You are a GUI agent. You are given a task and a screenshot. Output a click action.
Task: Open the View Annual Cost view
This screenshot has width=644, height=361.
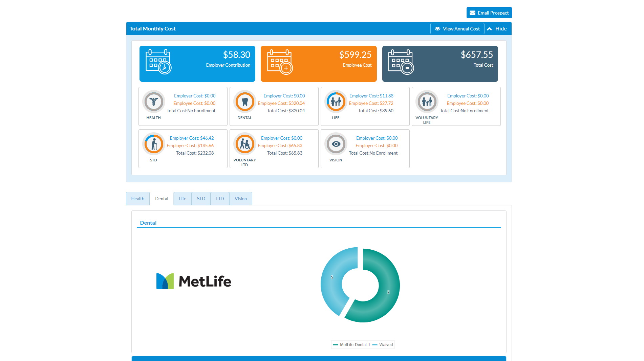click(x=457, y=29)
